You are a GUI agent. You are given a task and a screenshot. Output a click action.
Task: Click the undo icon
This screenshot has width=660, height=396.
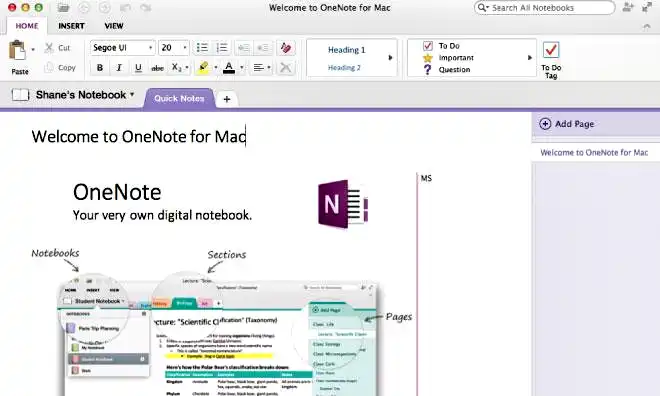click(x=125, y=8)
